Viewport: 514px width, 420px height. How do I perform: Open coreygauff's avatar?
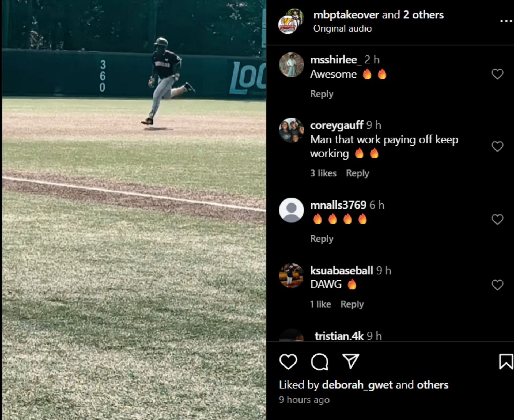pyautogui.click(x=291, y=130)
